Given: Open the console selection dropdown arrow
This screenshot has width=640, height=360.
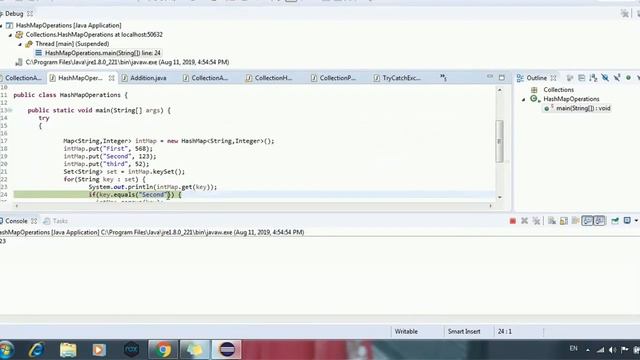Looking at the screenshot, I should (x=636, y=221).
